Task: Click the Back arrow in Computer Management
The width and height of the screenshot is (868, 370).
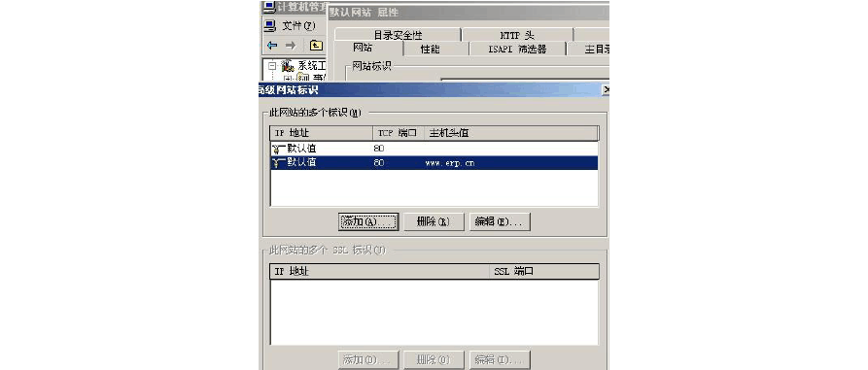Action: tap(272, 46)
